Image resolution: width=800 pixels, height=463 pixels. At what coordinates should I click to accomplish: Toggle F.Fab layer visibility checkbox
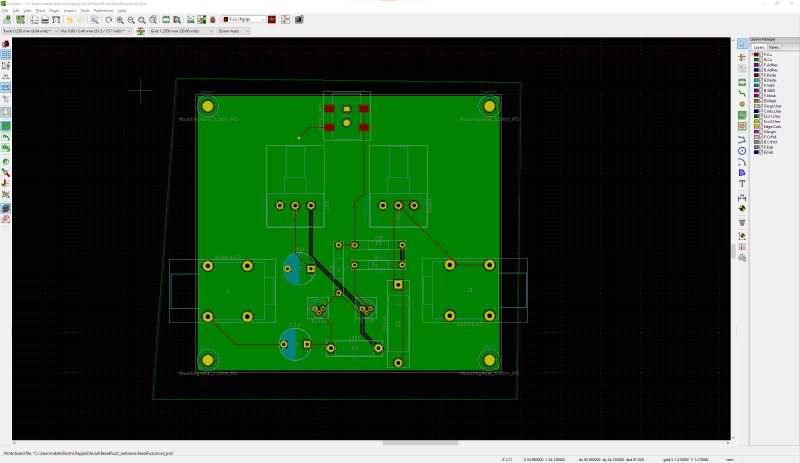click(761, 147)
